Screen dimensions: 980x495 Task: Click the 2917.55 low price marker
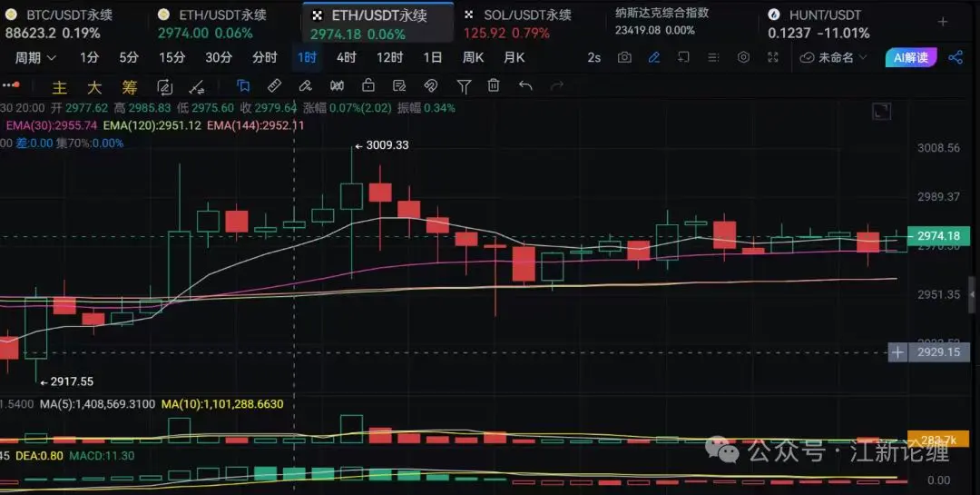pos(67,381)
